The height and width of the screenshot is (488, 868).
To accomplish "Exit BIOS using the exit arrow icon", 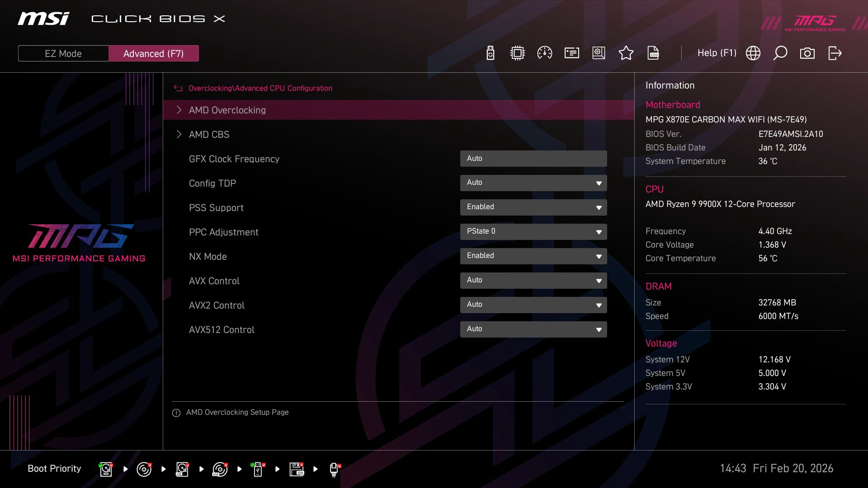I will pyautogui.click(x=835, y=53).
